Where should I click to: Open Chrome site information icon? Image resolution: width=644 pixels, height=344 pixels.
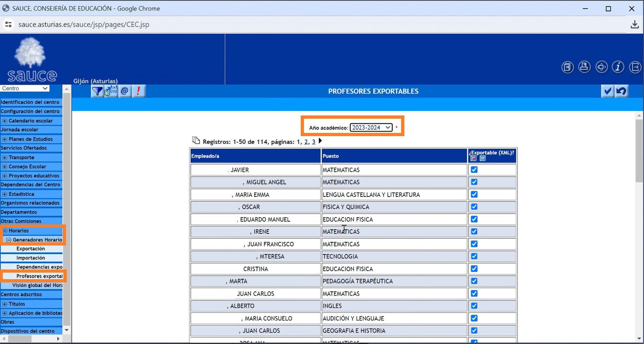click(x=8, y=24)
